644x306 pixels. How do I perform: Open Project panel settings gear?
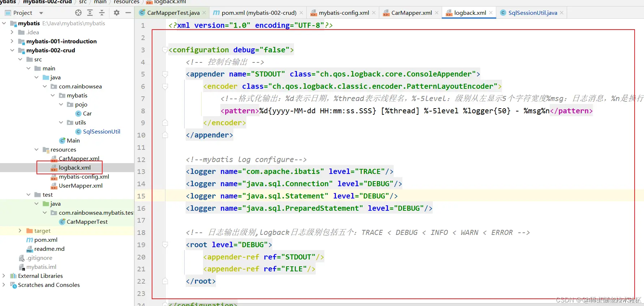pyautogui.click(x=116, y=13)
